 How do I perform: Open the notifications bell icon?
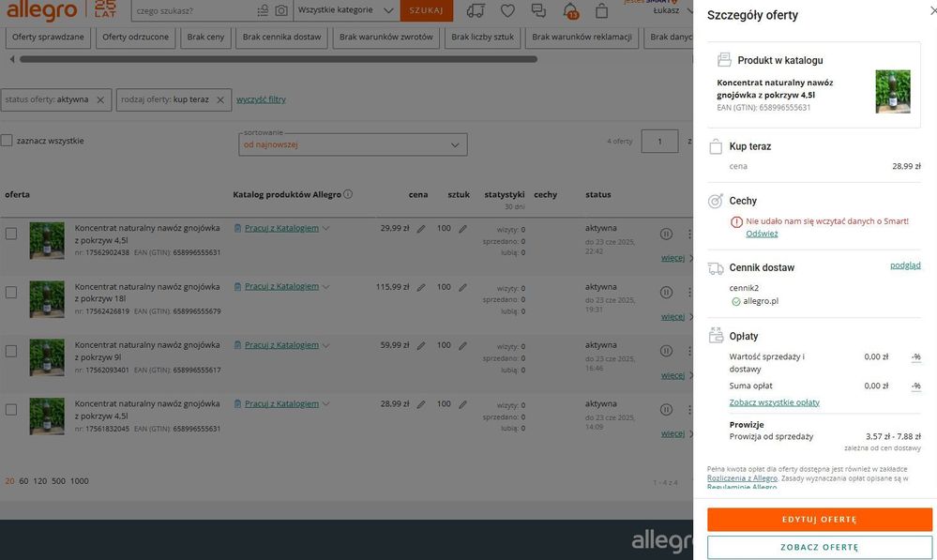coord(570,10)
